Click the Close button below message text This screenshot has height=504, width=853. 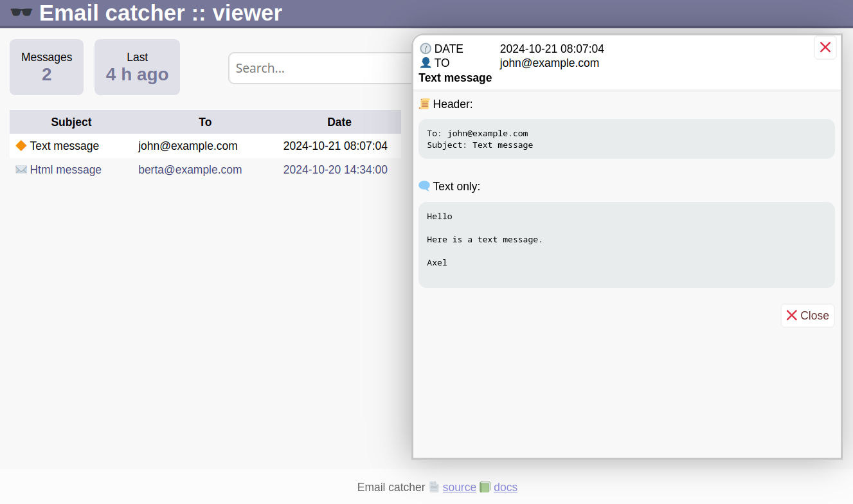(807, 316)
